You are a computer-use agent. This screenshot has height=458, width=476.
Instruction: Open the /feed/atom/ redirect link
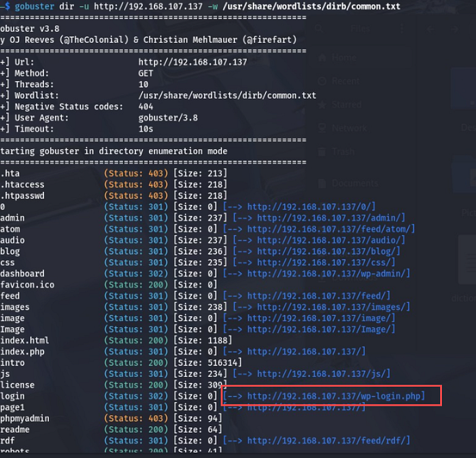click(329, 229)
